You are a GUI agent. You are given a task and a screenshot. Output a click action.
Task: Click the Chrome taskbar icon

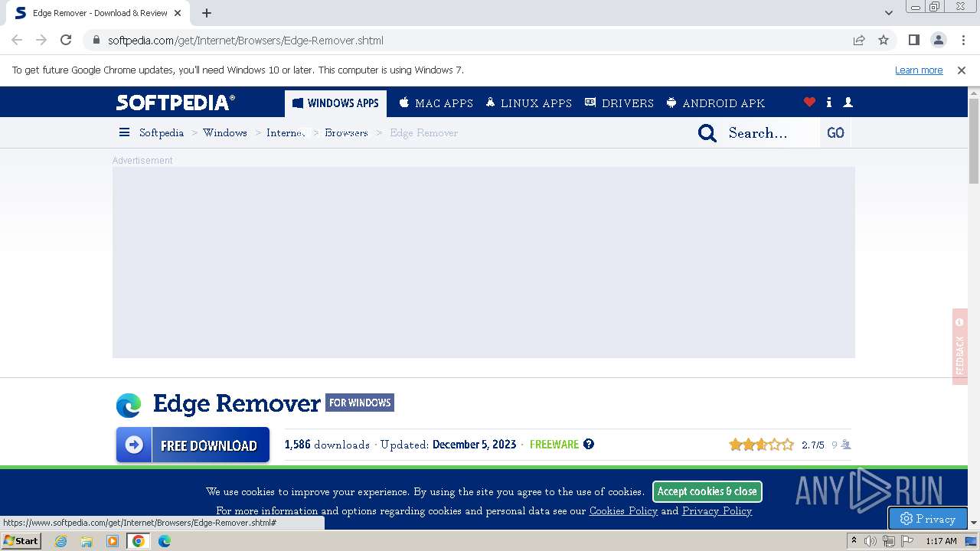[x=139, y=541]
